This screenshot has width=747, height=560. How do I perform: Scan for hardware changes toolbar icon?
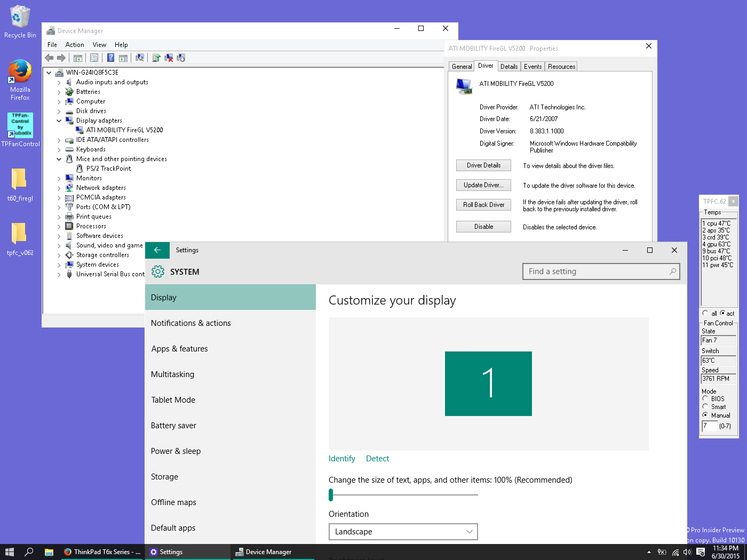(x=140, y=58)
